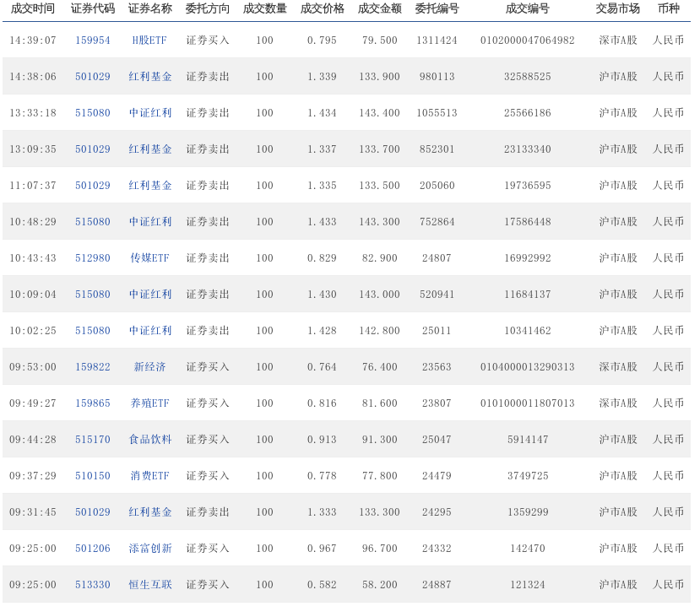Select security code 513330
The height and width of the screenshot is (606, 700).
92,585
